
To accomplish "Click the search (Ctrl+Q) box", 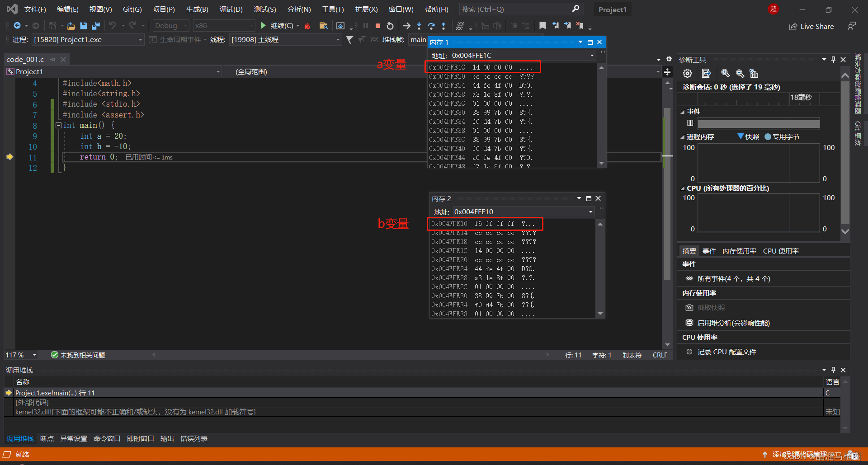I will point(521,9).
